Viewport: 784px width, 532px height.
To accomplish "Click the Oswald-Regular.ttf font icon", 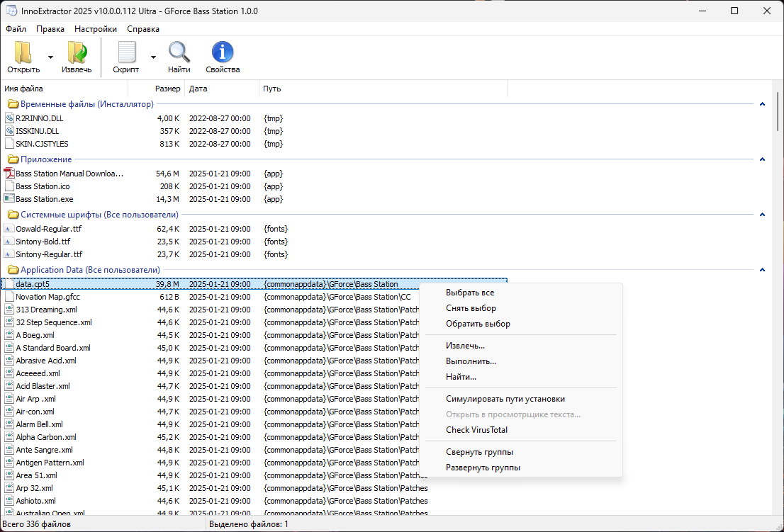I will click(9, 229).
